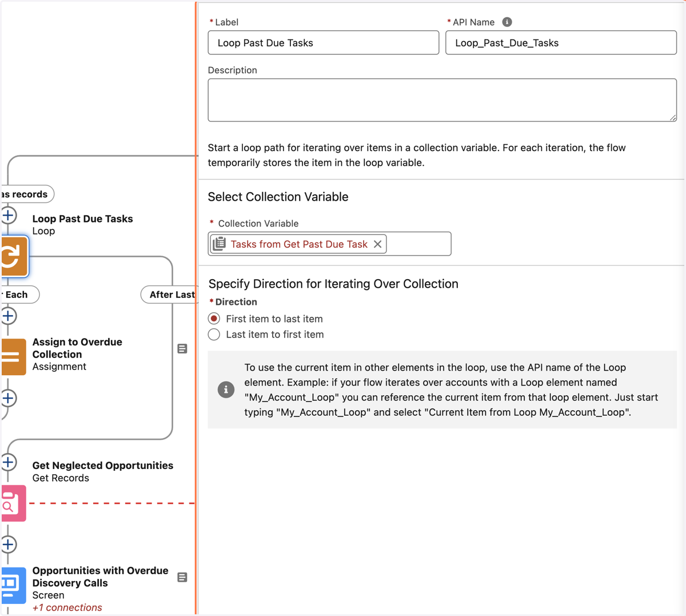Click the API Name info icon

point(507,22)
